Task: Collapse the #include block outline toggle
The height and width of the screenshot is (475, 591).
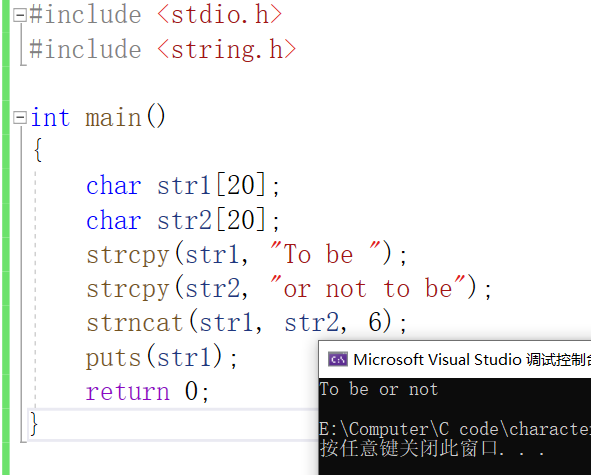Action: pyautogui.click(x=20, y=15)
